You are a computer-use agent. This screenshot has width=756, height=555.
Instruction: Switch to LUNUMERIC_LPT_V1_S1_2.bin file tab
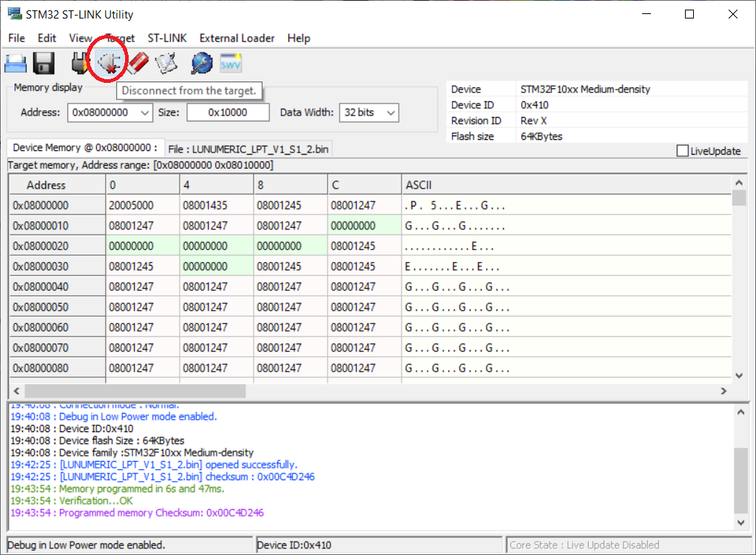pyautogui.click(x=248, y=149)
